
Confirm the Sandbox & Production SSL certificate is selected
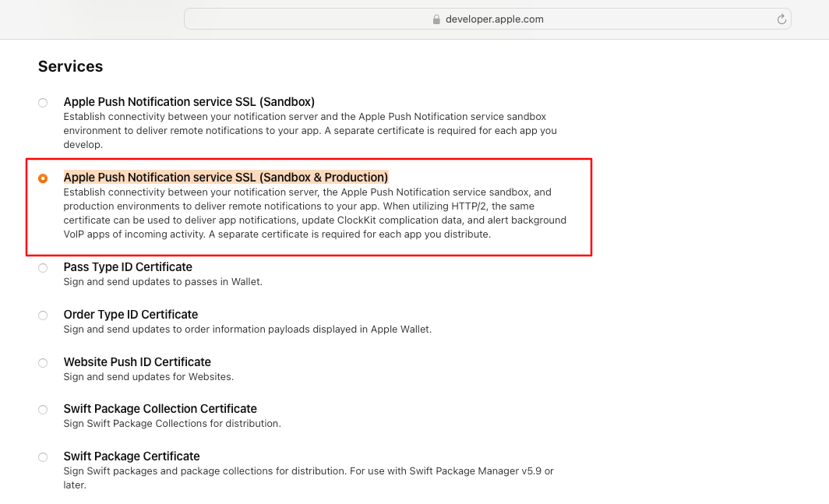point(43,178)
